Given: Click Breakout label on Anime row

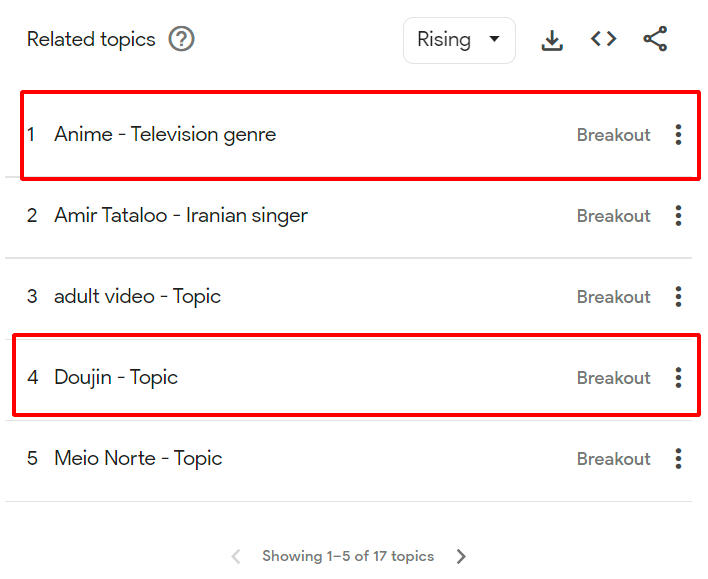Looking at the screenshot, I should (x=613, y=135).
